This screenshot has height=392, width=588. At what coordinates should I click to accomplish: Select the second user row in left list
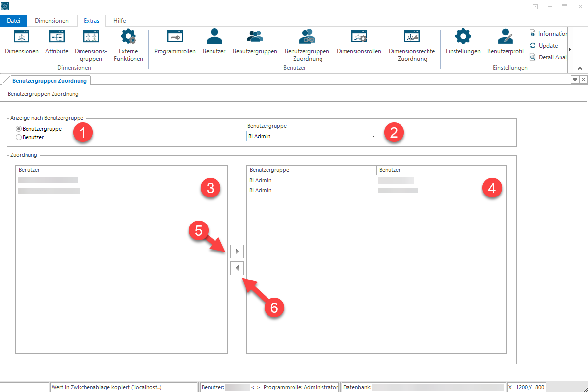122,191
